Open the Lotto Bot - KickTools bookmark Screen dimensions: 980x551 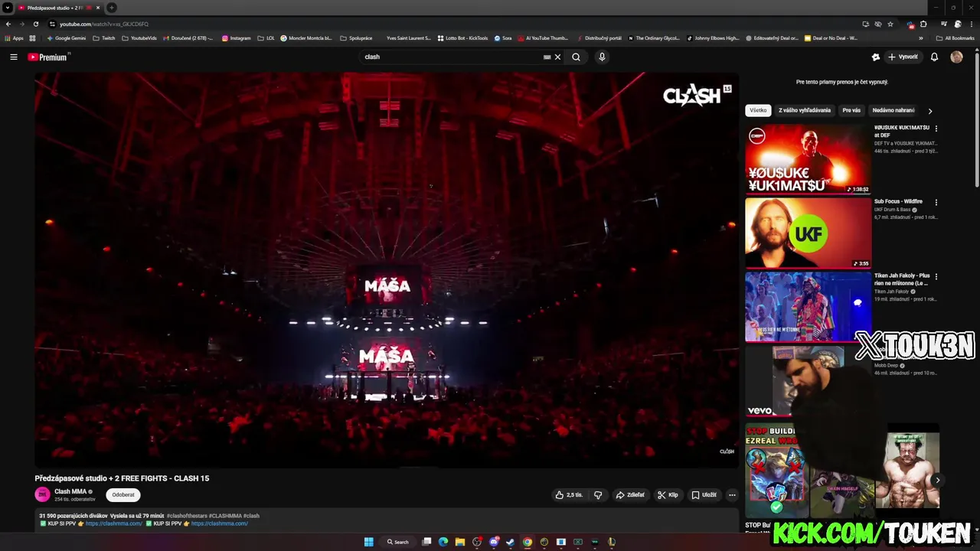462,37
